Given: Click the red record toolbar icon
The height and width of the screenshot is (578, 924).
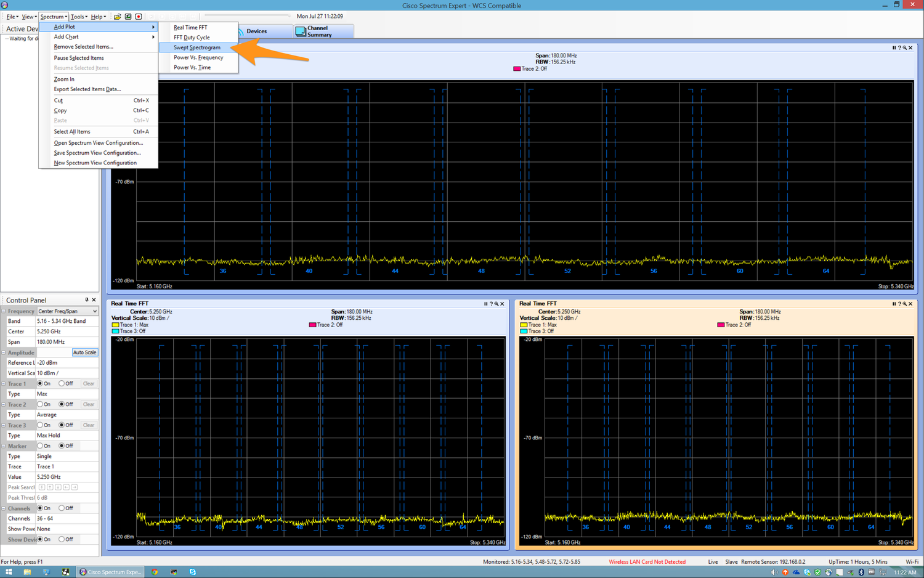Looking at the screenshot, I should pos(139,17).
